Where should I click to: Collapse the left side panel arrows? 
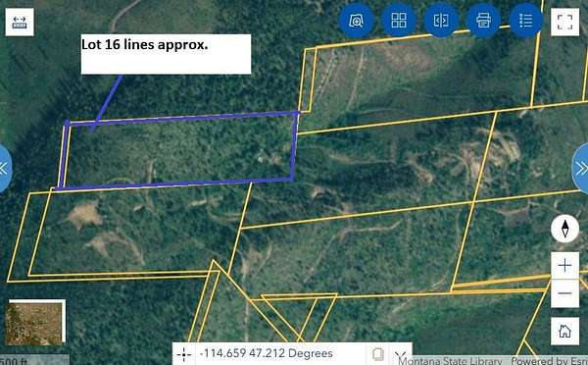(4, 168)
